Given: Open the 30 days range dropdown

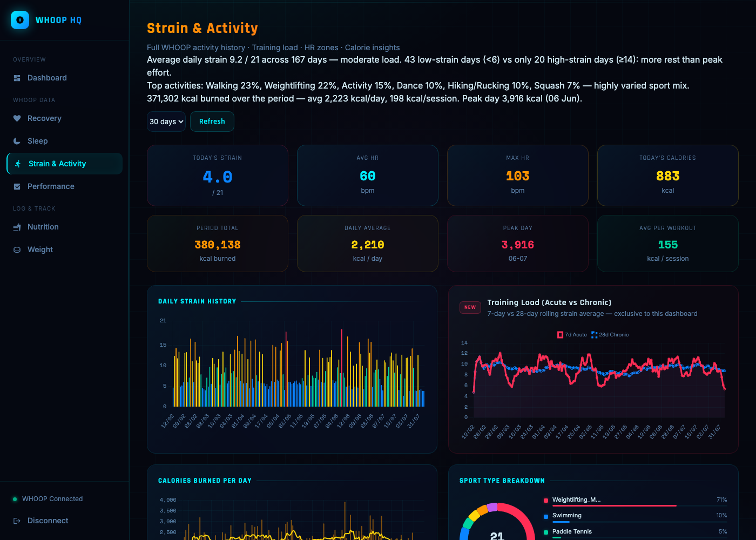Looking at the screenshot, I should [166, 122].
